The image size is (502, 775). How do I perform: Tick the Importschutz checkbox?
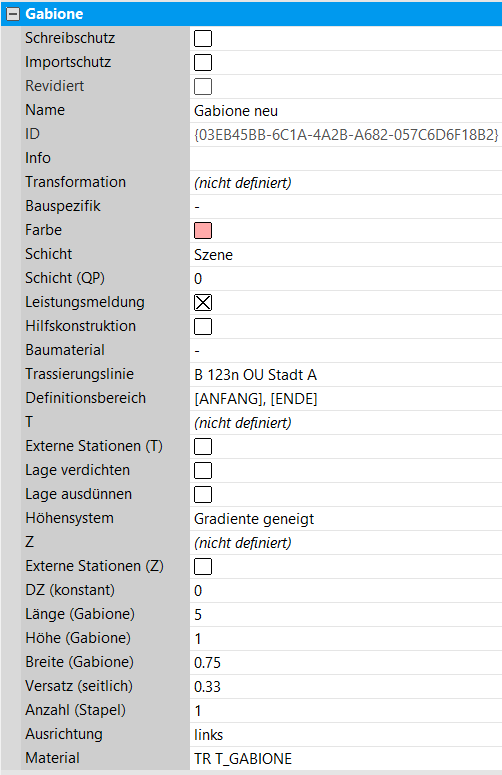tap(203, 63)
